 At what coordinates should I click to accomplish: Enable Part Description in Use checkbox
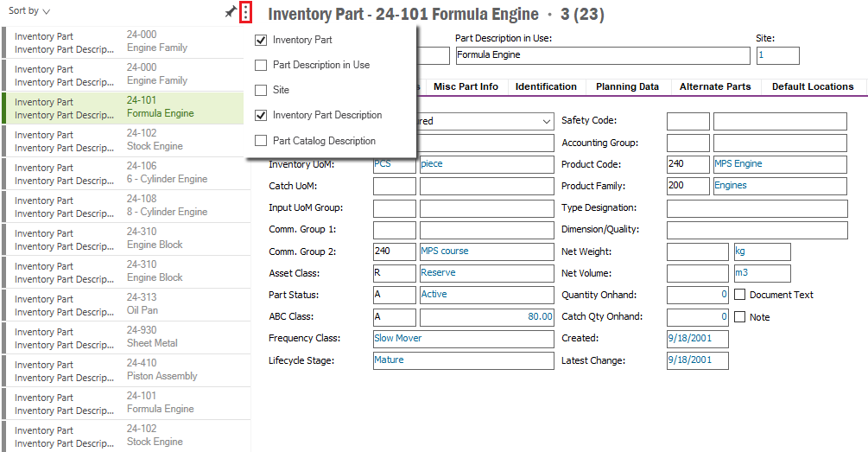point(261,65)
